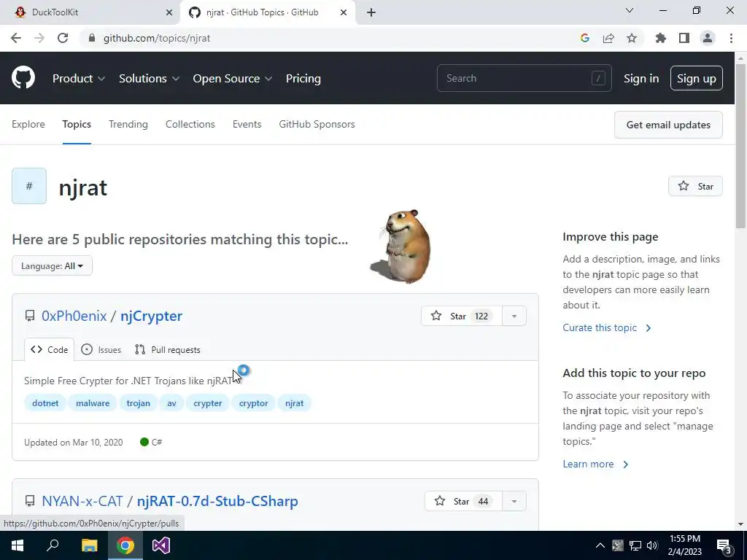The height and width of the screenshot is (560, 747).
Task: Select the crypter topic tag
Action: tap(208, 402)
